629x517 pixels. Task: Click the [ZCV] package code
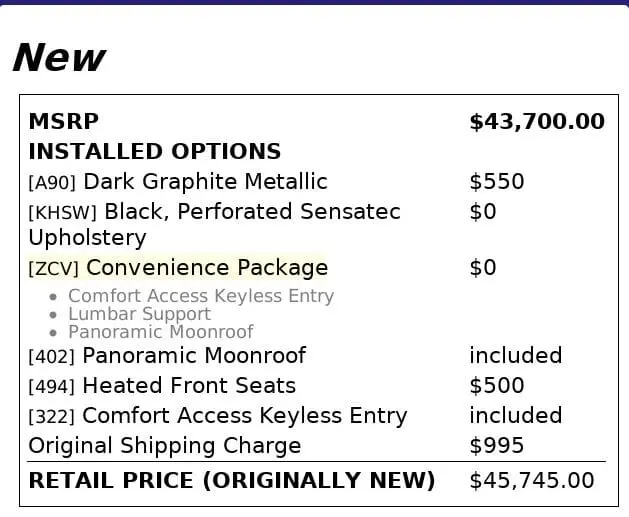[x=54, y=269]
